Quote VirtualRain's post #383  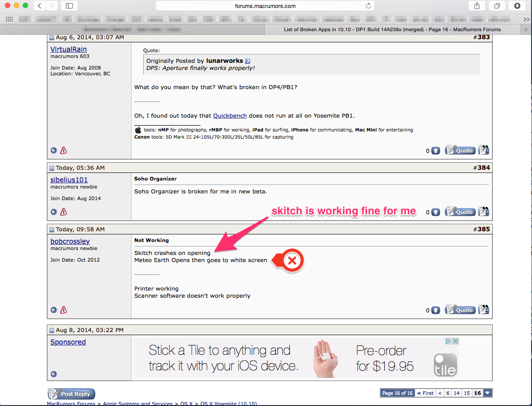(x=460, y=150)
